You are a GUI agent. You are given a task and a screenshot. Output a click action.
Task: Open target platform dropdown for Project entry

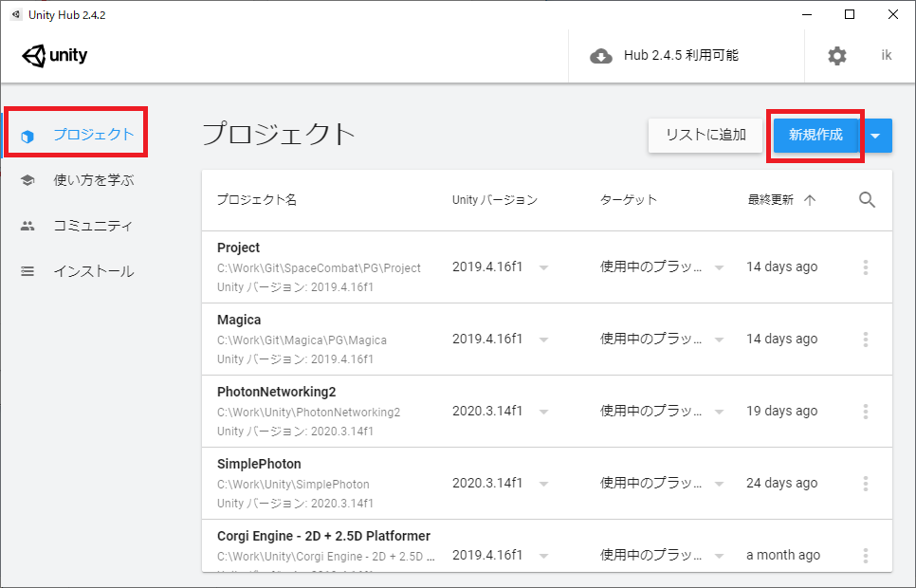click(x=720, y=267)
